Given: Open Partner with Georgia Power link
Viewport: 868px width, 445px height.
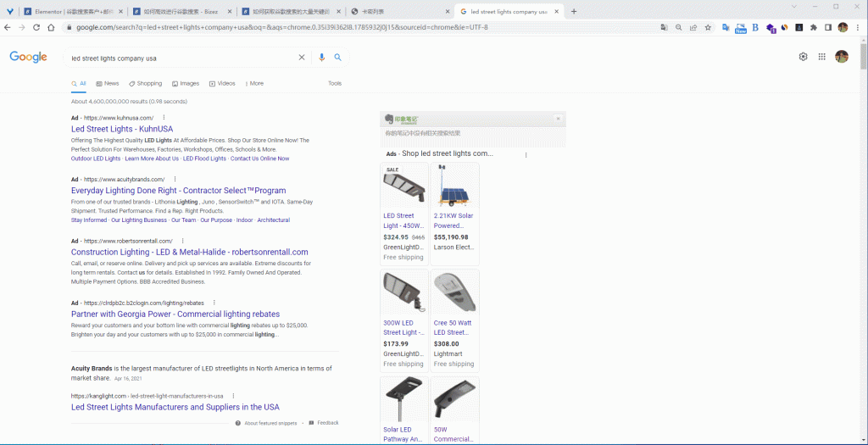Looking at the screenshot, I should [x=175, y=314].
